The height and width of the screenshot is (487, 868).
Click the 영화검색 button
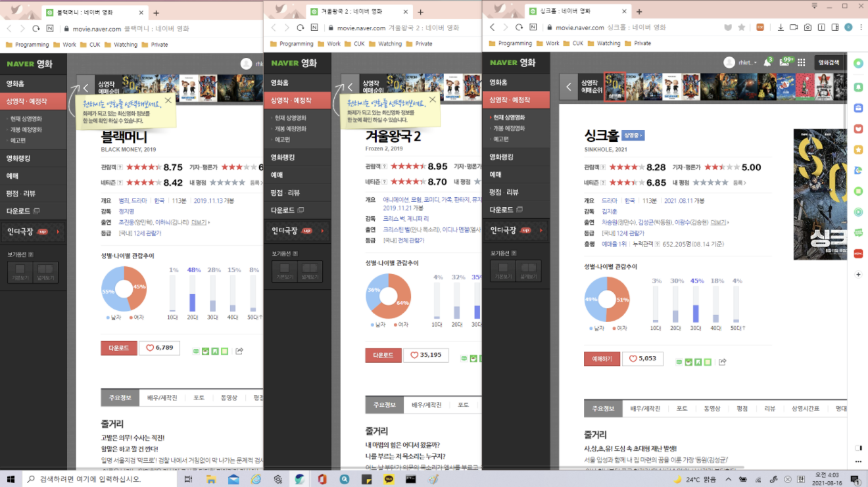point(829,62)
